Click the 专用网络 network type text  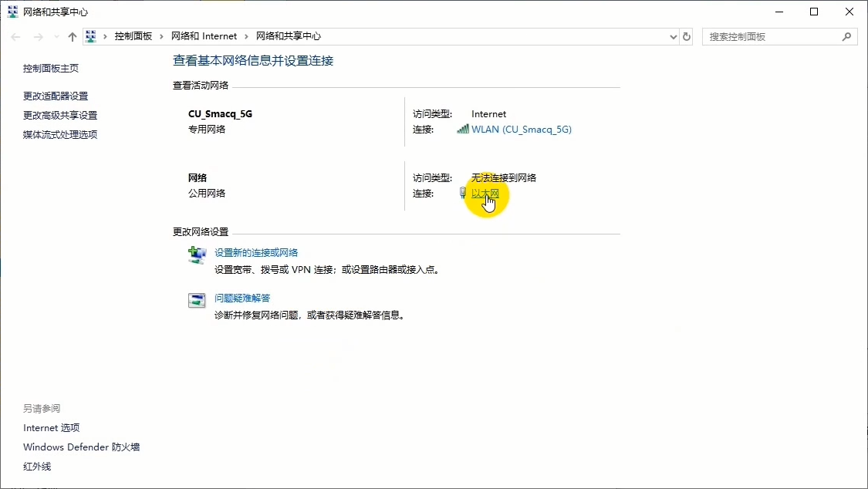click(x=207, y=129)
